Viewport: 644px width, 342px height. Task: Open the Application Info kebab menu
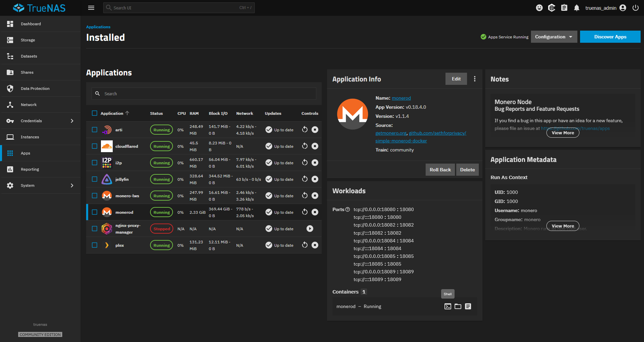[475, 78]
